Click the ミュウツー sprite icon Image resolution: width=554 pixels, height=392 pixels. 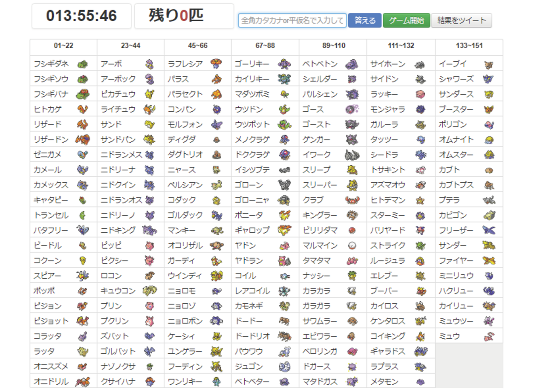488,320
